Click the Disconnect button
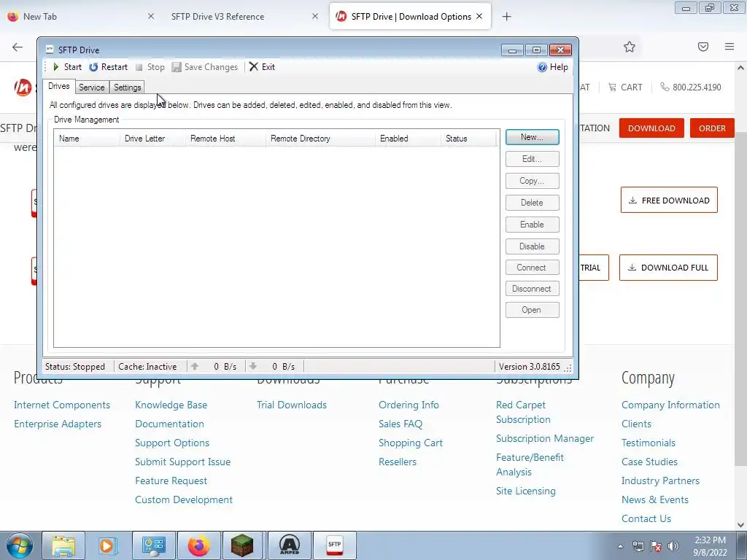This screenshot has width=747, height=560. coord(532,289)
